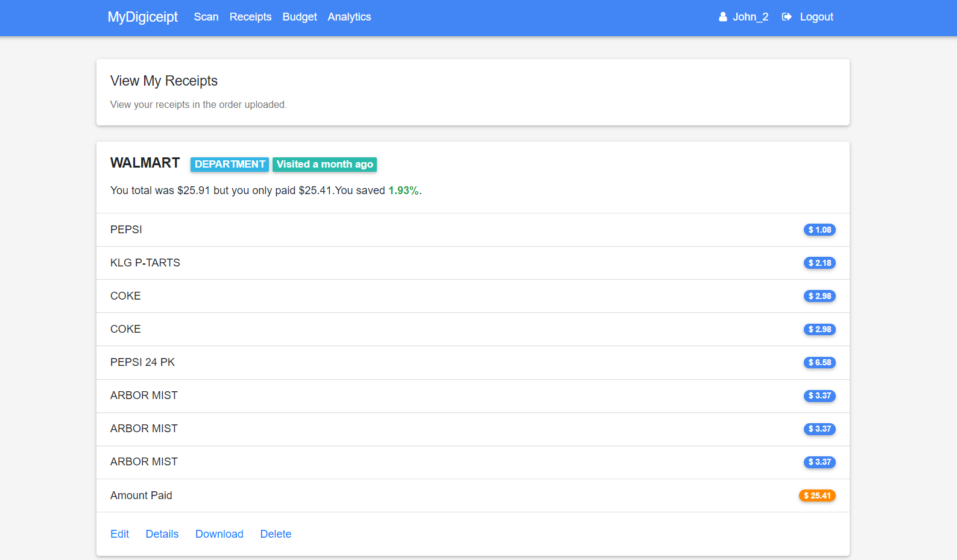Open the MyDigiceipt home brand link
Image resolution: width=957 pixels, height=560 pixels.
142,17
